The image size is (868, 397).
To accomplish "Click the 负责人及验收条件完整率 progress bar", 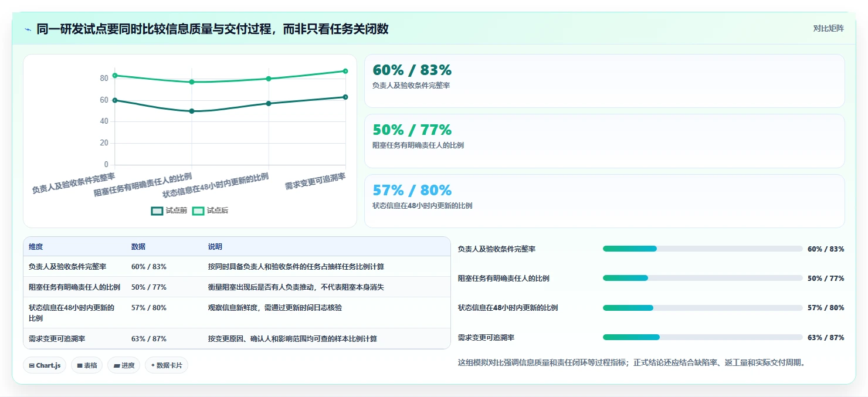I will [703, 249].
